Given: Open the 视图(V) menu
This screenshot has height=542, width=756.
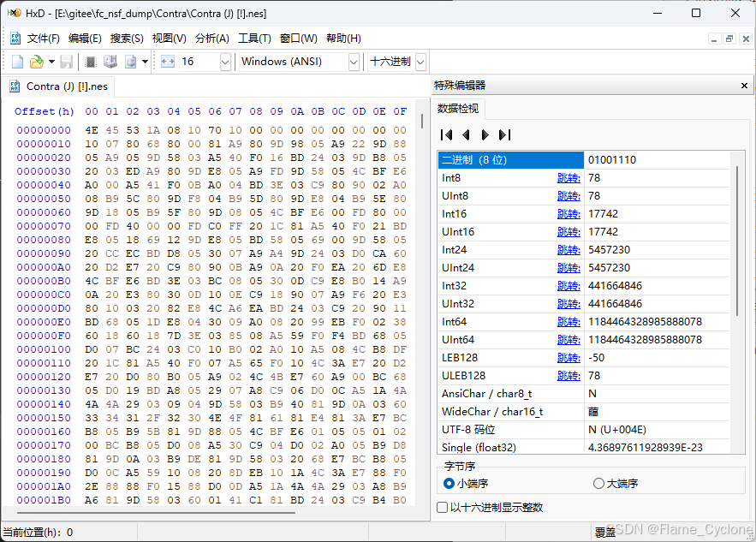Looking at the screenshot, I should point(170,39).
